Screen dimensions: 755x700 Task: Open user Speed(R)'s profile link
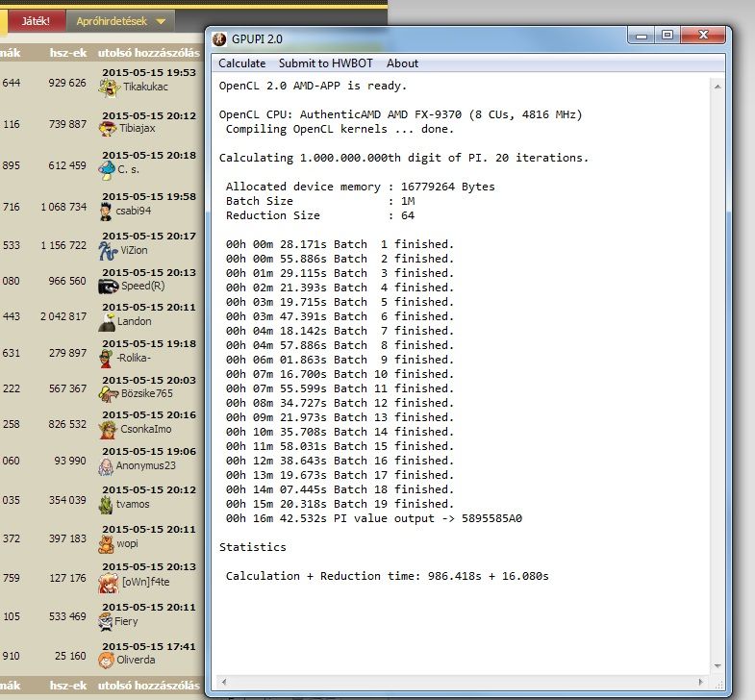(143, 286)
